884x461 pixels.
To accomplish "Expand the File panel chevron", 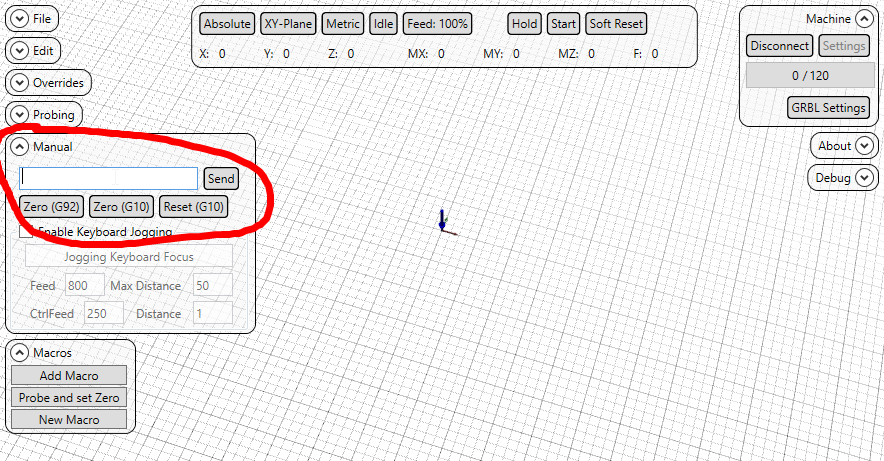I will point(19,19).
